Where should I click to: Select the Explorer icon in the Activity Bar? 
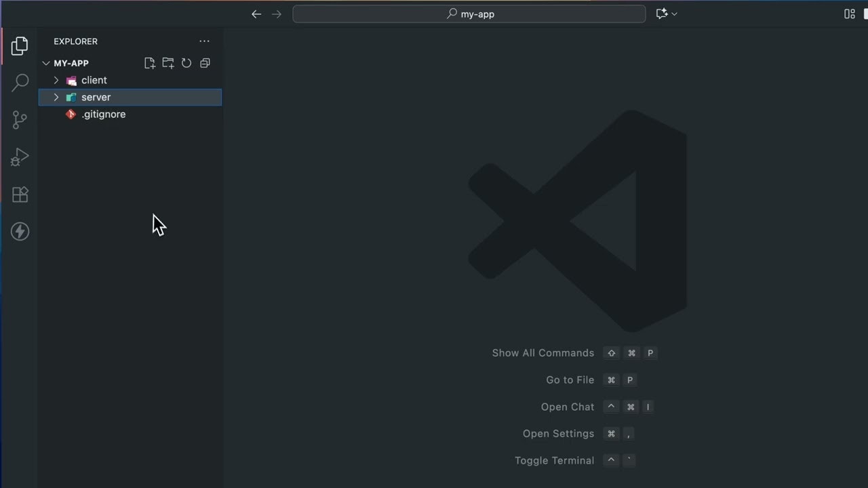[x=20, y=45]
